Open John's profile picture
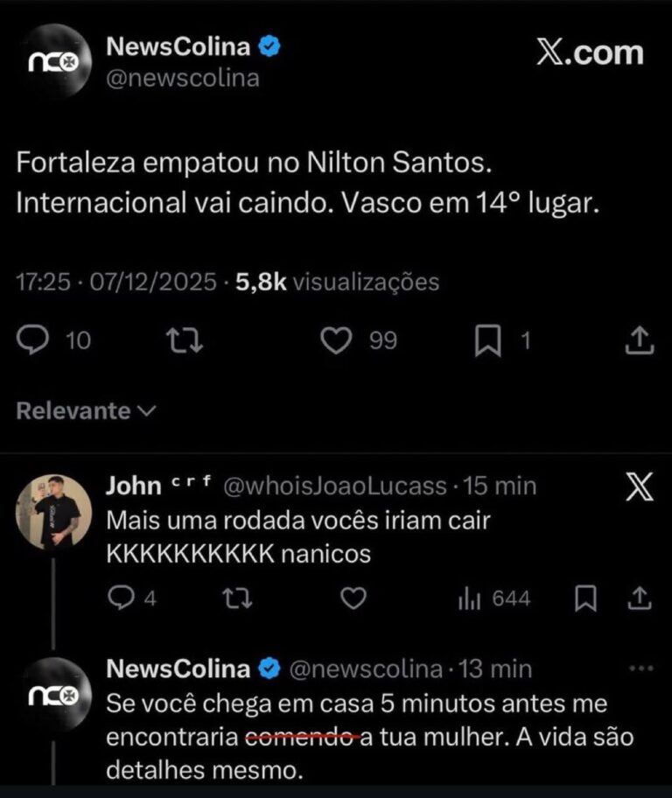The height and width of the screenshot is (798, 672). (x=52, y=512)
